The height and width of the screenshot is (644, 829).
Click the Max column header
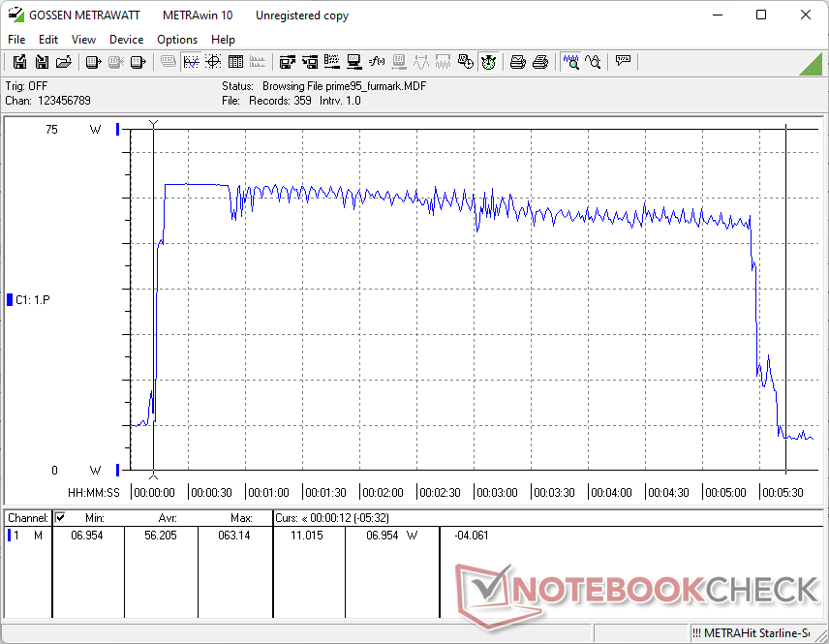[x=241, y=518]
